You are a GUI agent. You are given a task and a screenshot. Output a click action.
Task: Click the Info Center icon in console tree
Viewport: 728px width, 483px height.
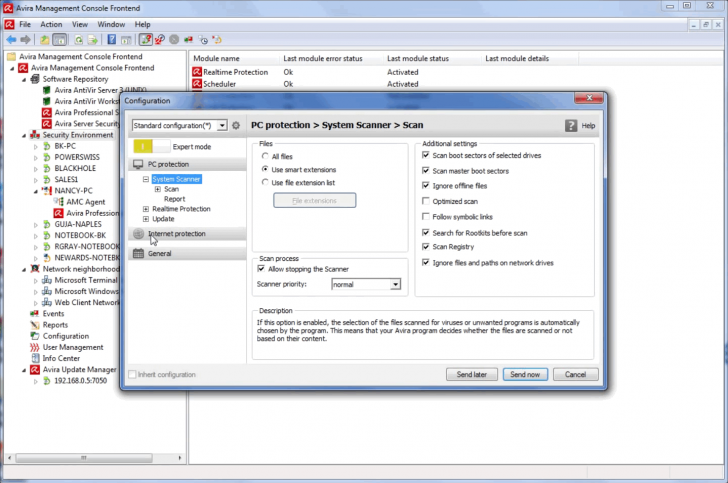tap(35, 358)
